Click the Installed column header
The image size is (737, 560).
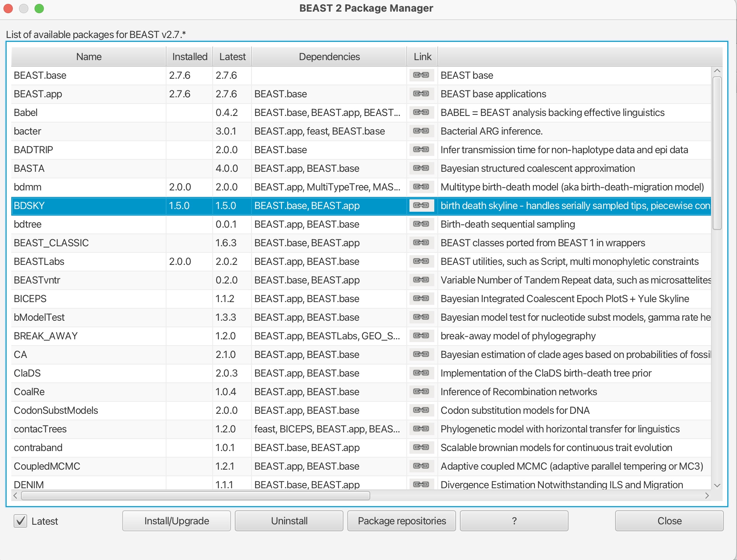tap(189, 57)
